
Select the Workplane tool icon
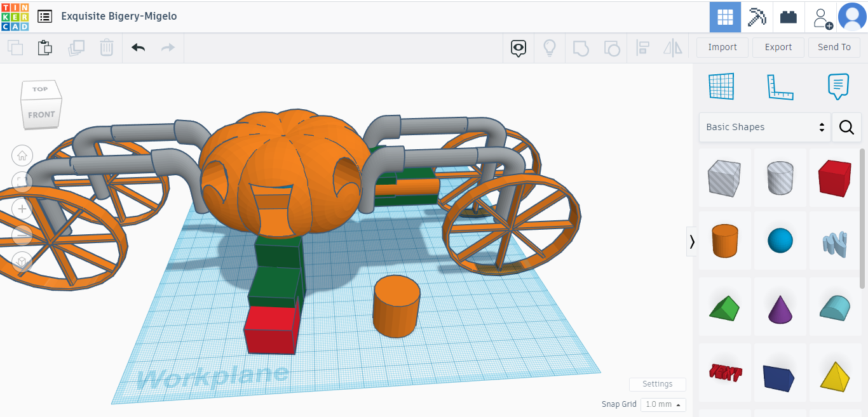click(721, 86)
